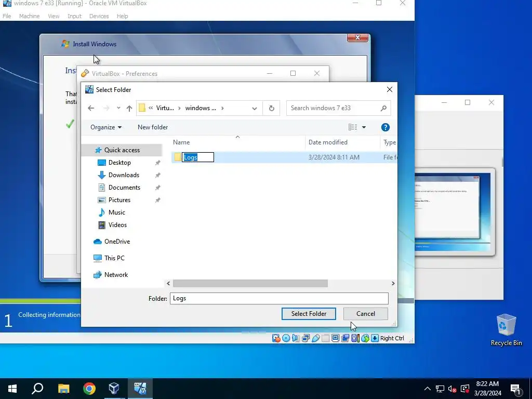532x399 pixels.
Task: Refresh the folder listing
Action: tap(271, 108)
